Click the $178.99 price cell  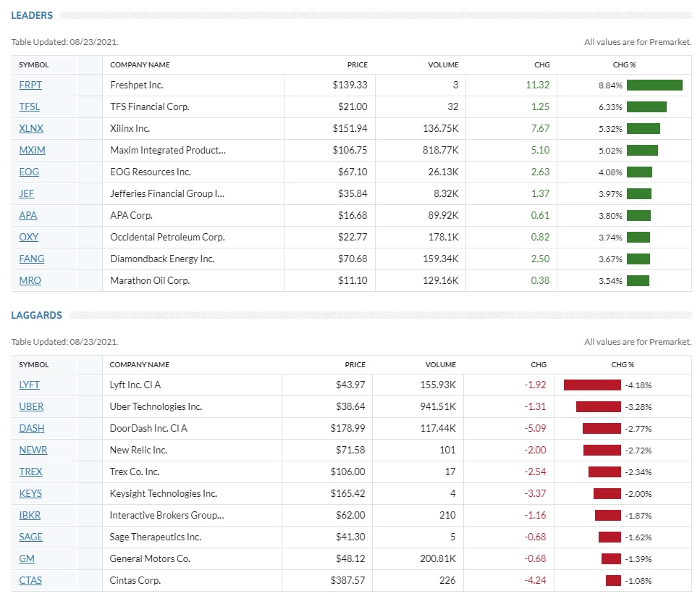tap(347, 428)
